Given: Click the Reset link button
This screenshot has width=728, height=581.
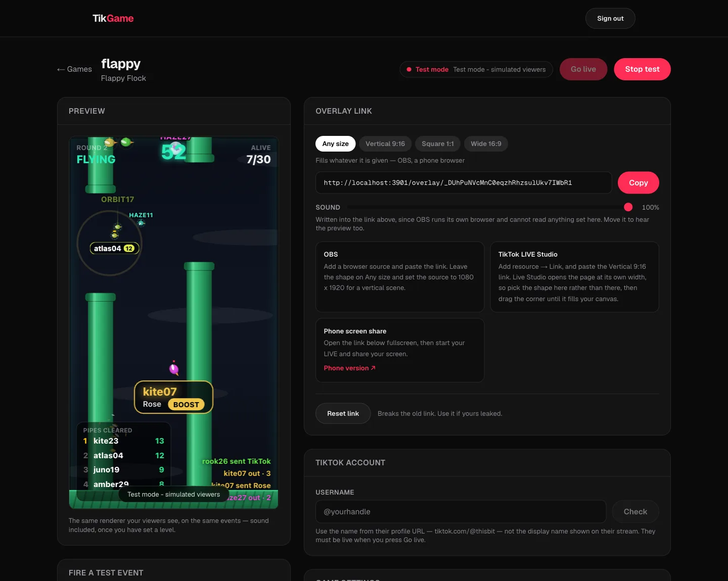Looking at the screenshot, I should [x=343, y=413].
